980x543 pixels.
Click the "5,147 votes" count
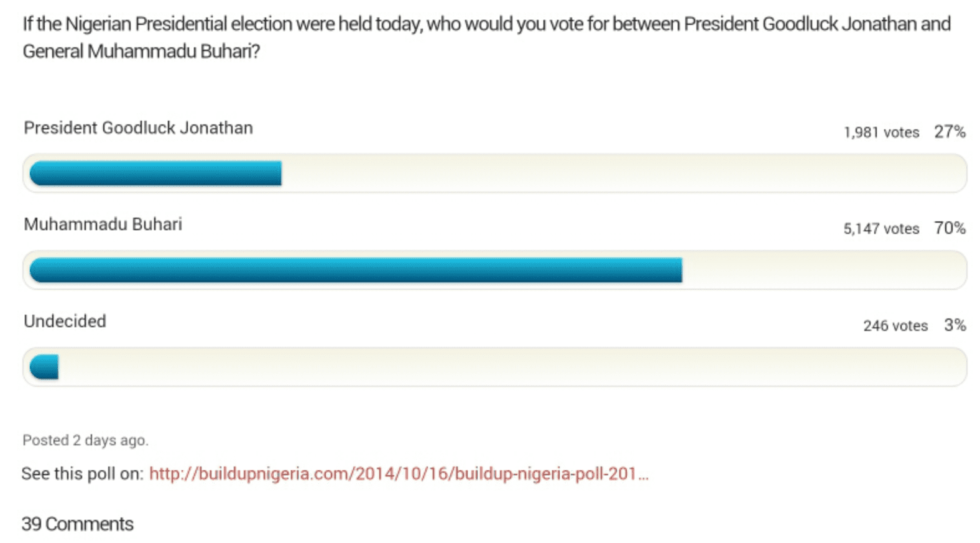tap(881, 229)
